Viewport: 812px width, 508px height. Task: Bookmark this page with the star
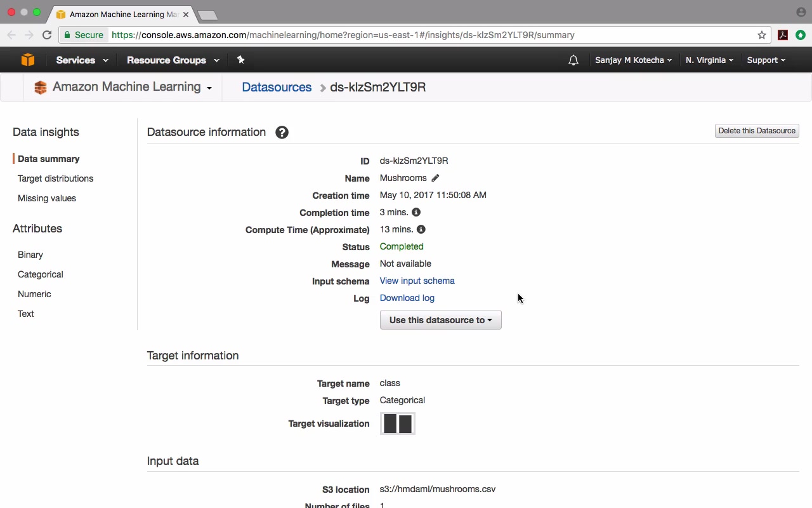pyautogui.click(x=762, y=35)
